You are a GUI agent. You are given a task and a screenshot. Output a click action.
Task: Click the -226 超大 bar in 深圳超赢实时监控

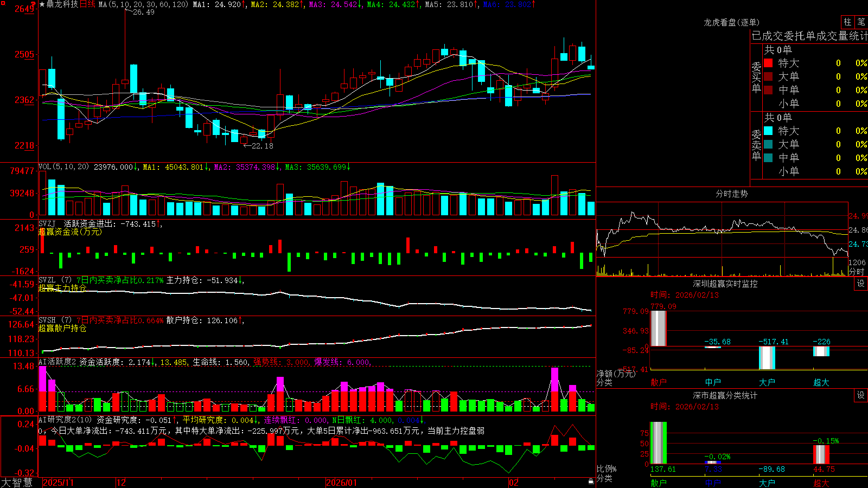pyautogui.click(x=821, y=351)
